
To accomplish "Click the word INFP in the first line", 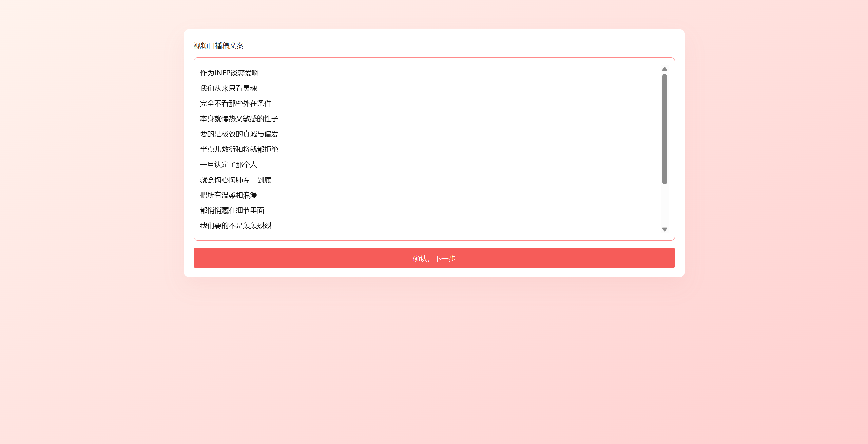I will (223, 73).
